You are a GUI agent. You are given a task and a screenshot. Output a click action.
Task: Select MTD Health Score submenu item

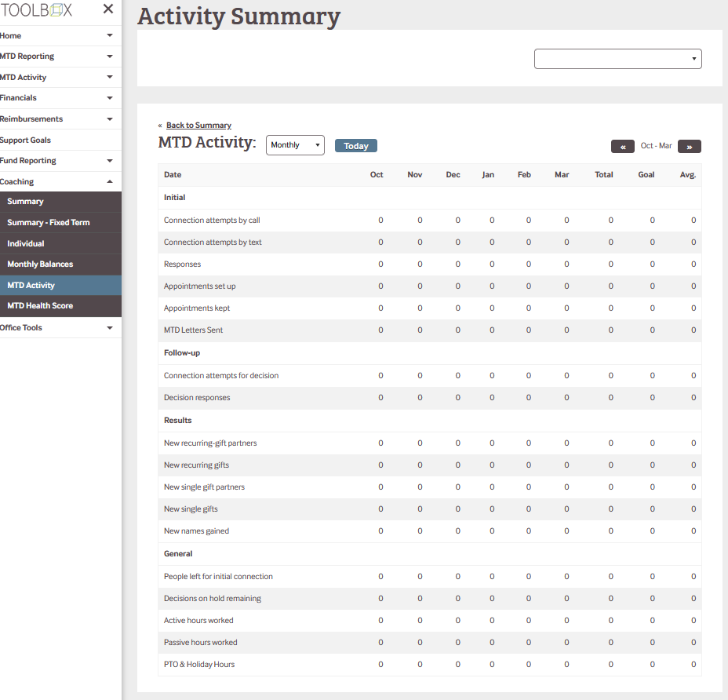[40, 306]
